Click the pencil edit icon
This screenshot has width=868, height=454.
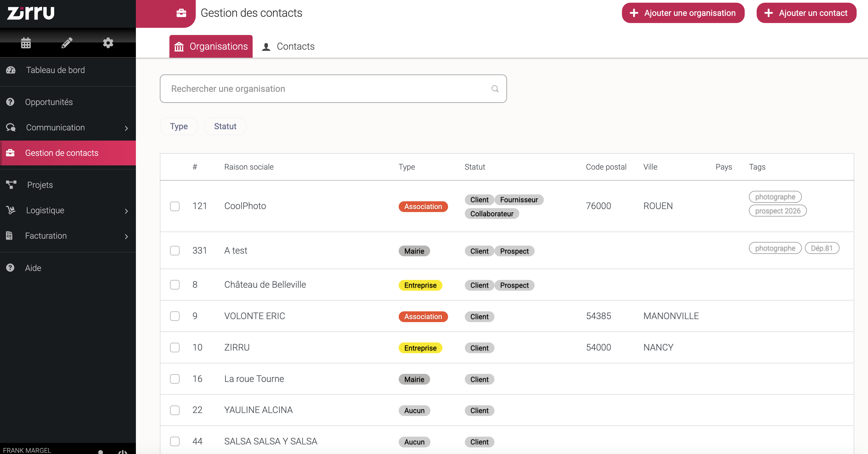pyautogui.click(x=67, y=43)
